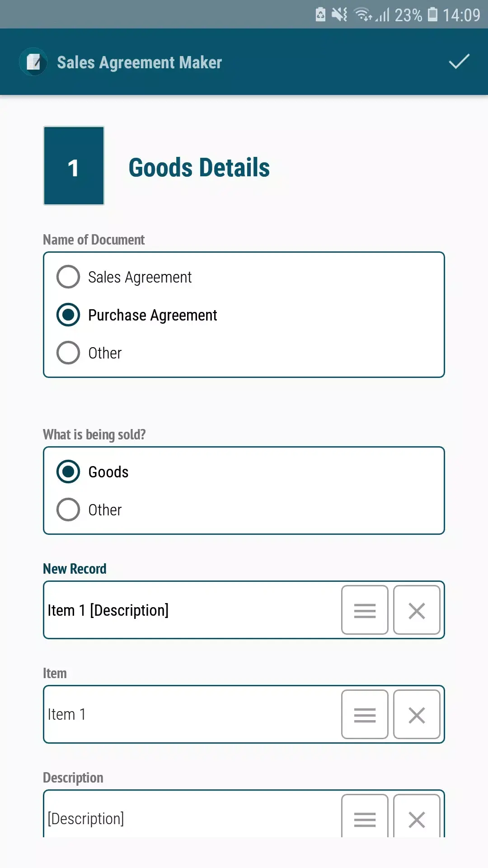The height and width of the screenshot is (868, 488).
Task: Choose Other as the document name
Action: 68,353
